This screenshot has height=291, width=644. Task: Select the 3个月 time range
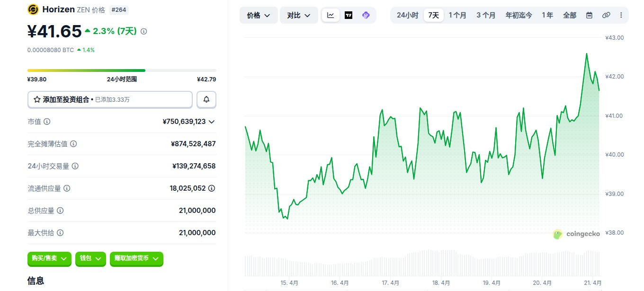[x=486, y=15]
